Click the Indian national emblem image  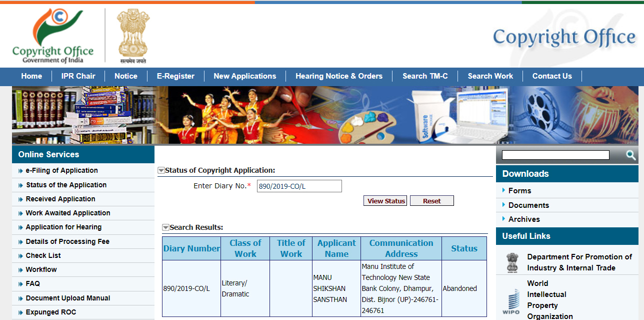coord(132,36)
